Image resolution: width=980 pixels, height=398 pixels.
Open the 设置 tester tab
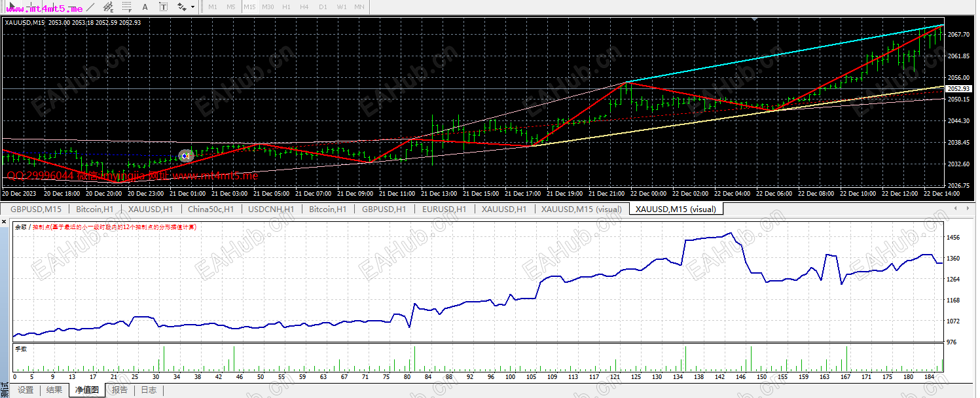pos(26,390)
